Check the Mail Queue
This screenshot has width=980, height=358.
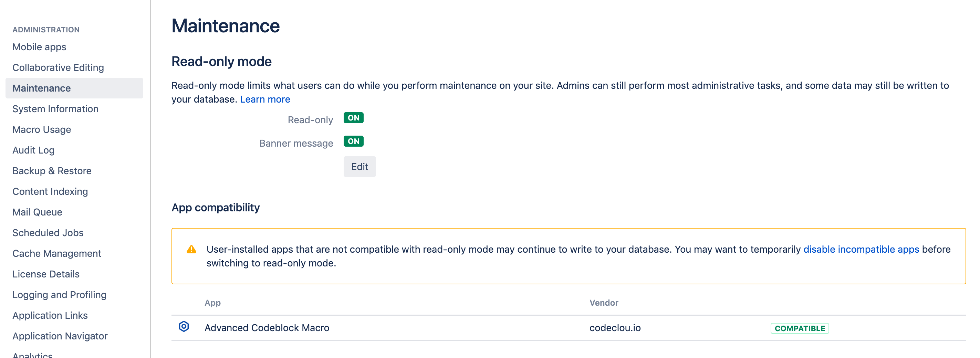click(x=37, y=212)
